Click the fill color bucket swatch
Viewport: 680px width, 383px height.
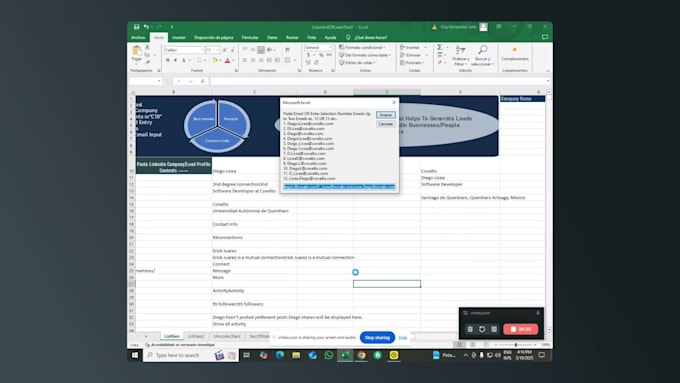coord(214,60)
